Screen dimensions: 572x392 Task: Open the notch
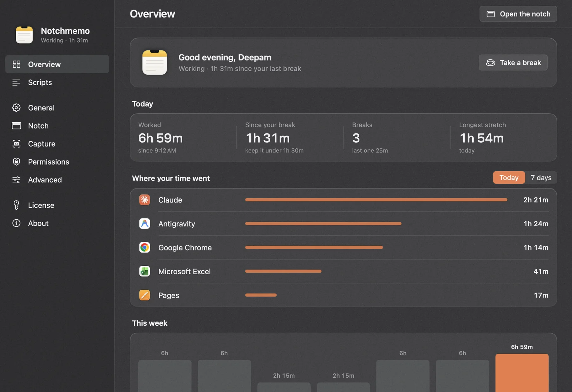coord(518,14)
